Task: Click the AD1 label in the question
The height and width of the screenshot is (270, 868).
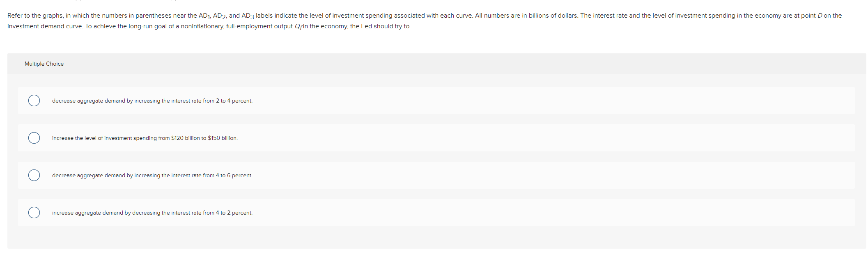Action: pyautogui.click(x=202, y=16)
